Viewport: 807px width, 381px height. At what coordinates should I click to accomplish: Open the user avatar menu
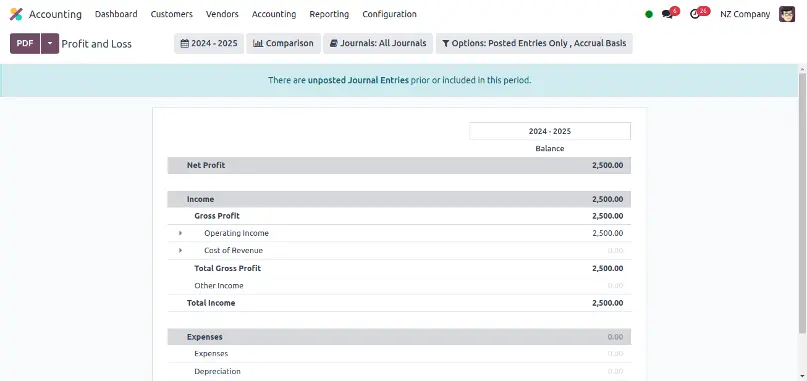[x=787, y=14]
